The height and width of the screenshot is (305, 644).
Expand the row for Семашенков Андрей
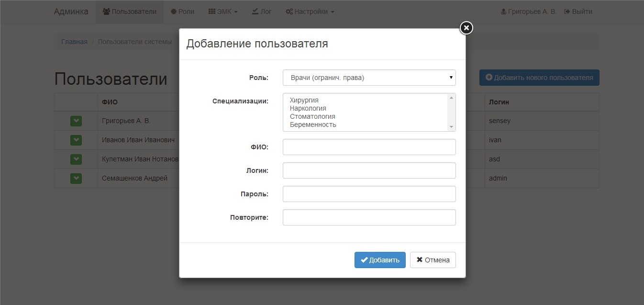coord(76,179)
